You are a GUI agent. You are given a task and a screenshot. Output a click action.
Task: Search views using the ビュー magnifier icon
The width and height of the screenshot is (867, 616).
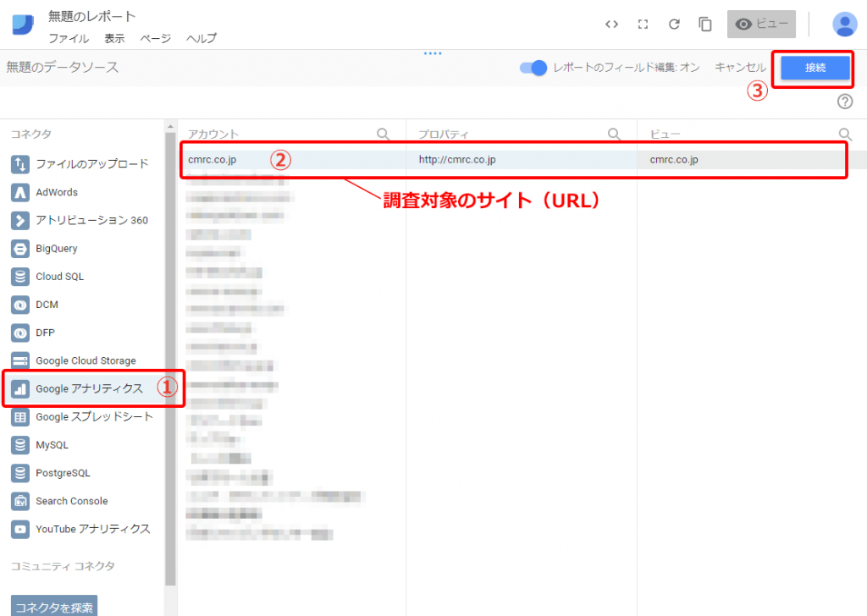(x=845, y=134)
